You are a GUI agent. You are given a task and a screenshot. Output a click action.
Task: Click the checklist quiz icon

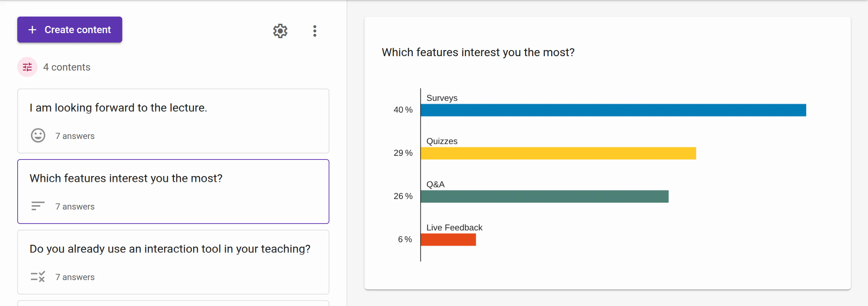pos(38,276)
